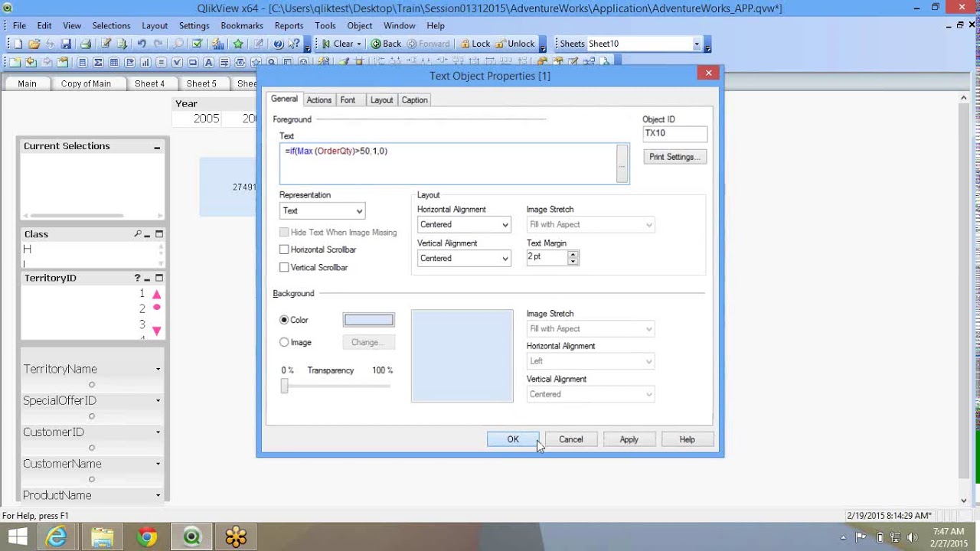Click the Cancel button
The image size is (980, 551).
coord(571,440)
